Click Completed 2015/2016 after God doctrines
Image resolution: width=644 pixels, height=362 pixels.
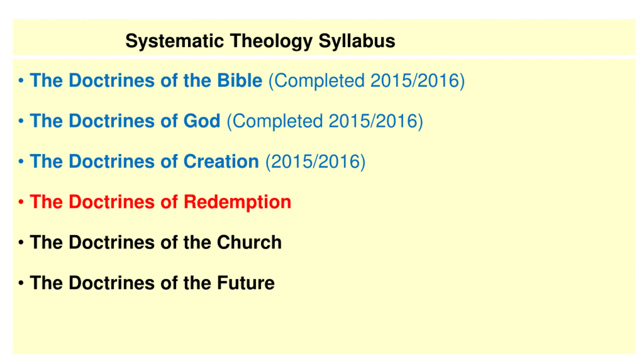(325, 121)
